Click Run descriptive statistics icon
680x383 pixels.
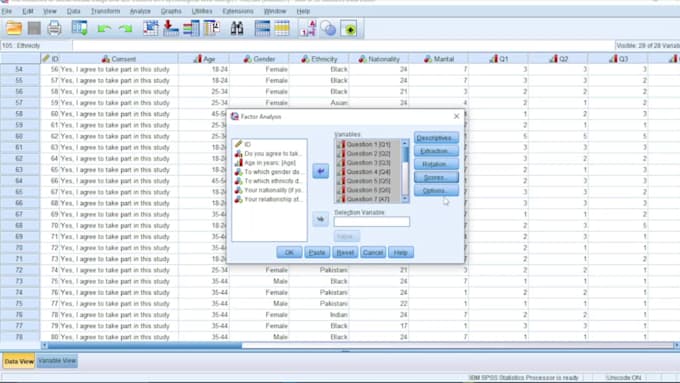pos(212,29)
